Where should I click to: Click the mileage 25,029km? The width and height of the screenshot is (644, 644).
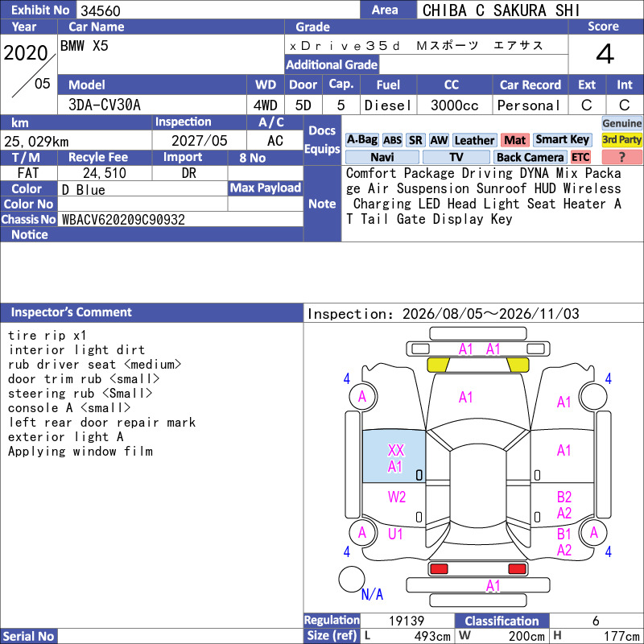(36, 142)
